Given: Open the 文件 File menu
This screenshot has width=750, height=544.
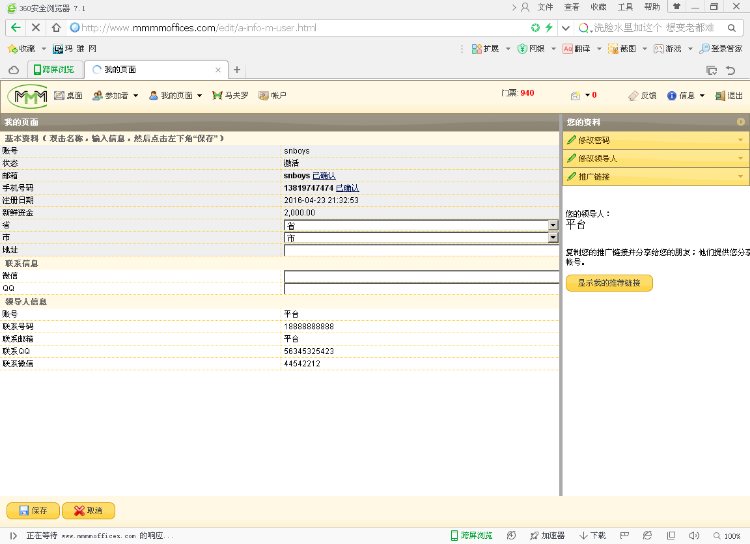Looking at the screenshot, I should coord(545,7).
